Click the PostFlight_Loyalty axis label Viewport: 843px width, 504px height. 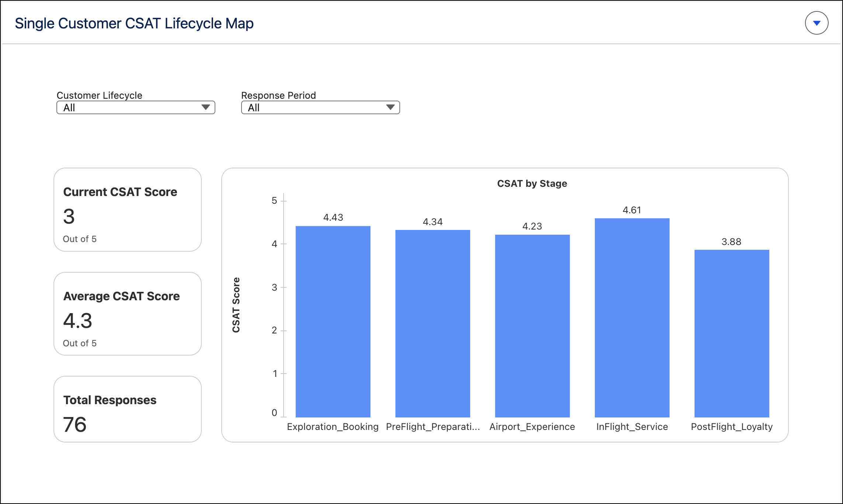[x=732, y=427]
